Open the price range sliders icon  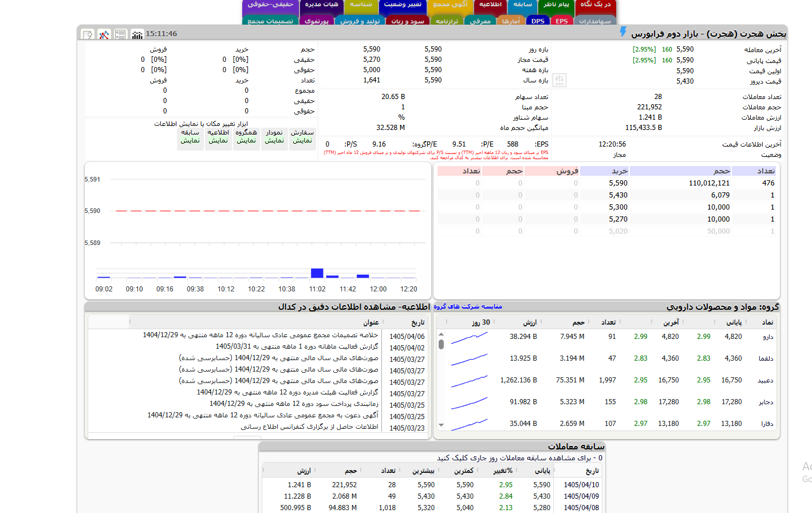click(x=559, y=80)
